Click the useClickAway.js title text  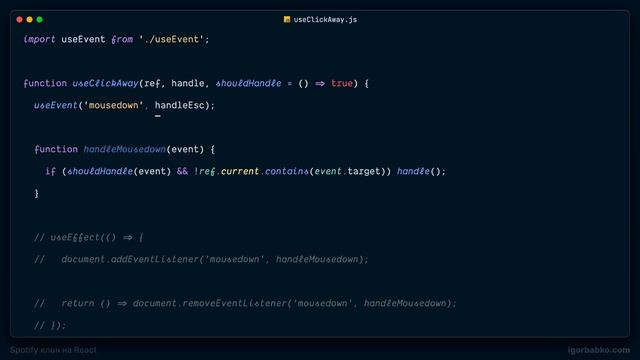tap(325, 20)
